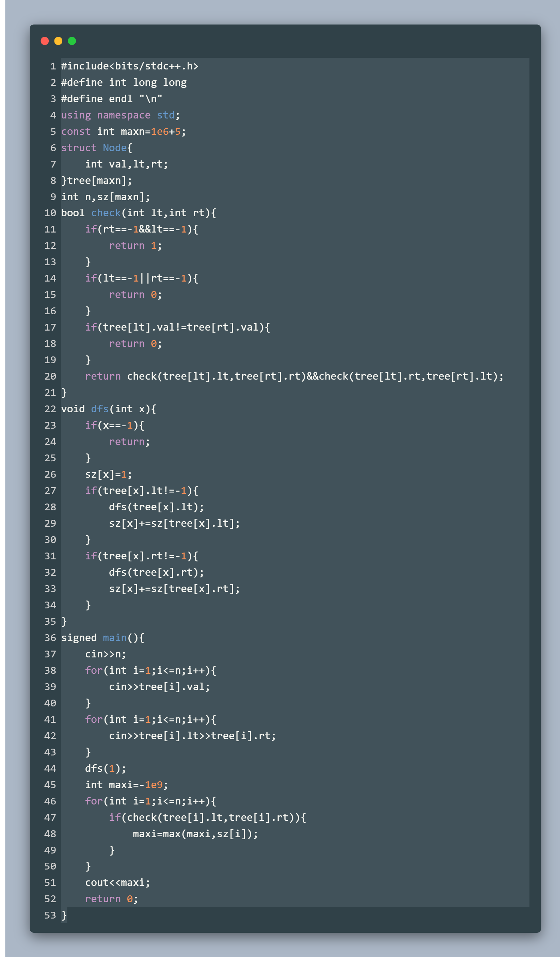Click the green maximize dot

pyautogui.click(x=72, y=41)
